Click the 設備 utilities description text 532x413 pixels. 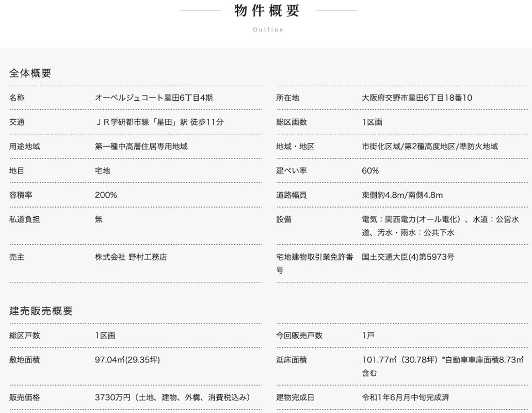point(440,226)
